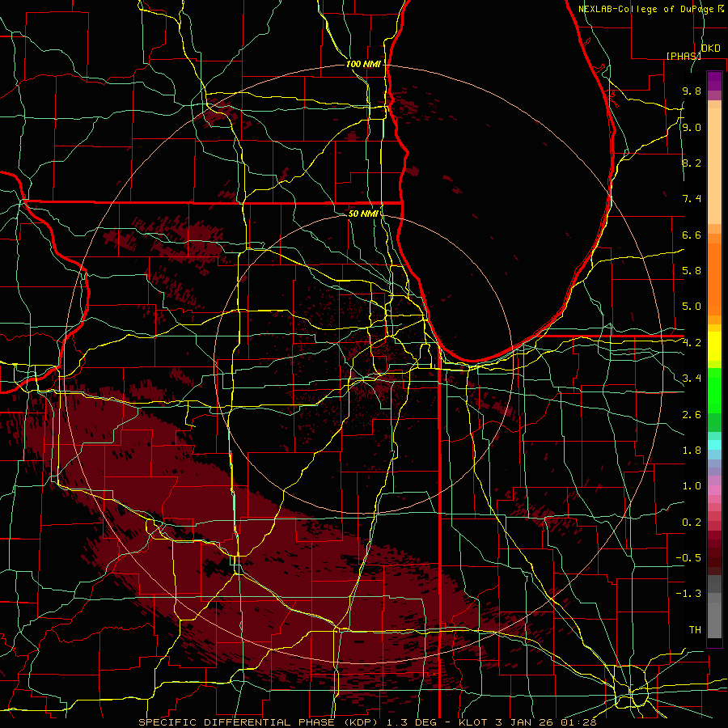This screenshot has width=728, height=728.
Task: Click the -1.3 scale value
Action: coord(688,594)
